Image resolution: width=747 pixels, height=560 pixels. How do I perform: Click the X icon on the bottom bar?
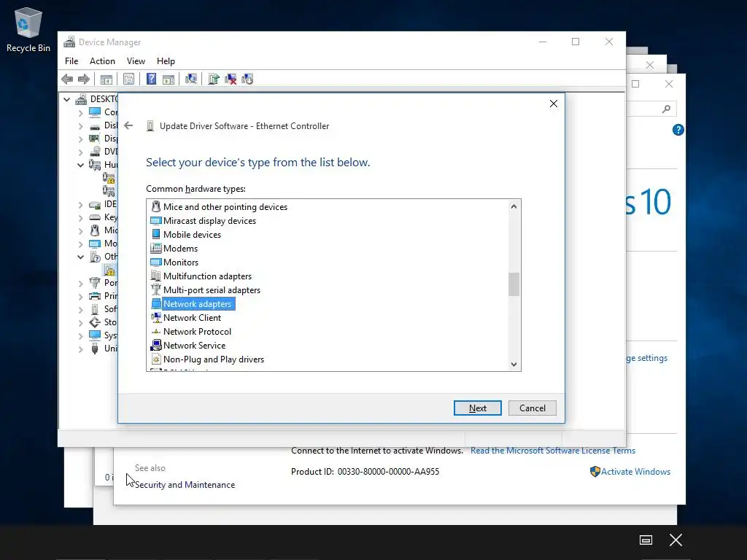(676, 540)
